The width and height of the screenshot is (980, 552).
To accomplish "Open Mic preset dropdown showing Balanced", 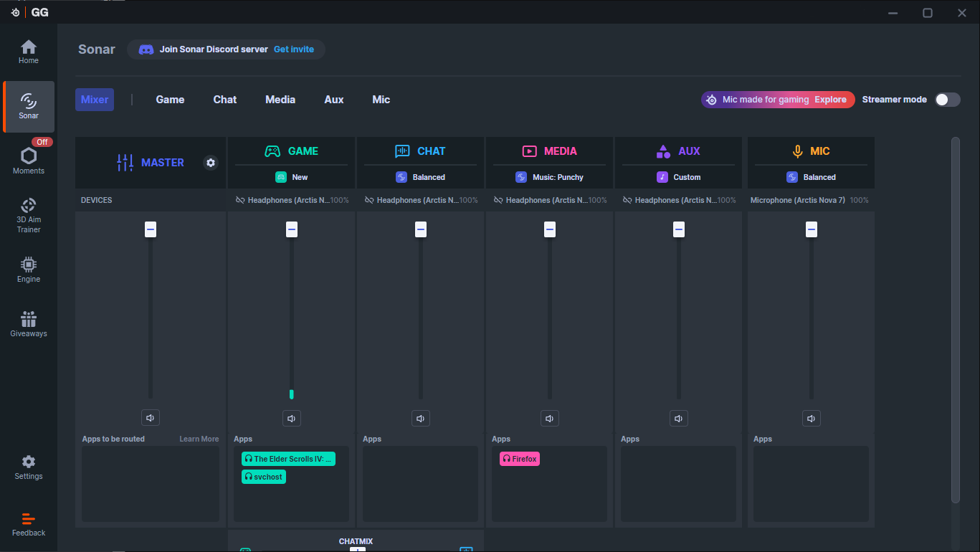I will [x=812, y=177].
